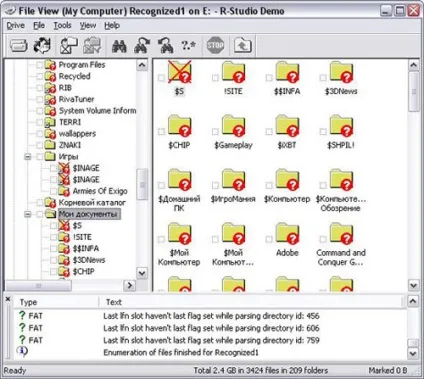Click the file pane scroll down arrow
The image size is (424, 379).
click(x=414, y=285)
